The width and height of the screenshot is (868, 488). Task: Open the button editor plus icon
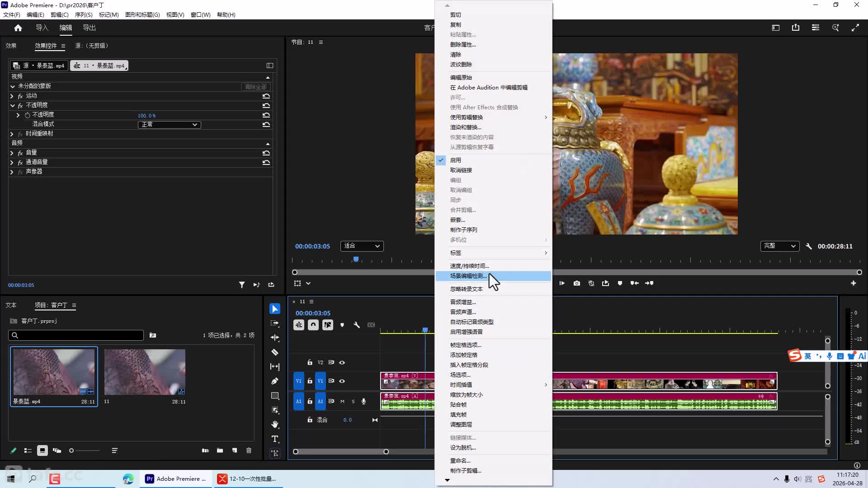pyautogui.click(x=854, y=283)
